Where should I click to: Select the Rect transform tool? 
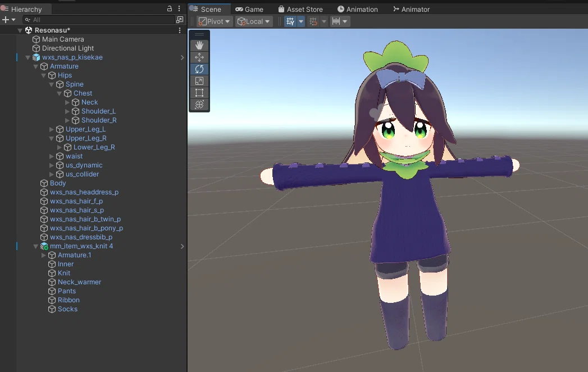coord(199,93)
